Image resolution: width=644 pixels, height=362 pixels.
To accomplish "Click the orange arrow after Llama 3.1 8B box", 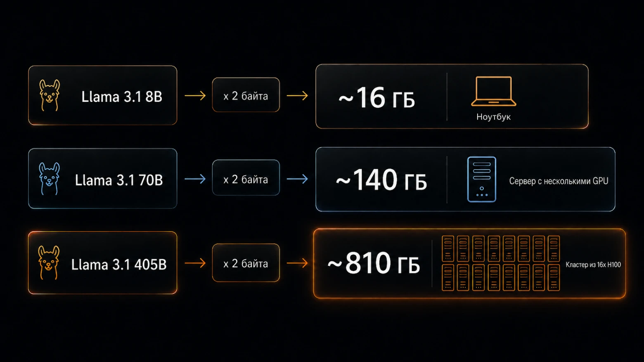I will (x=195, y=96).
